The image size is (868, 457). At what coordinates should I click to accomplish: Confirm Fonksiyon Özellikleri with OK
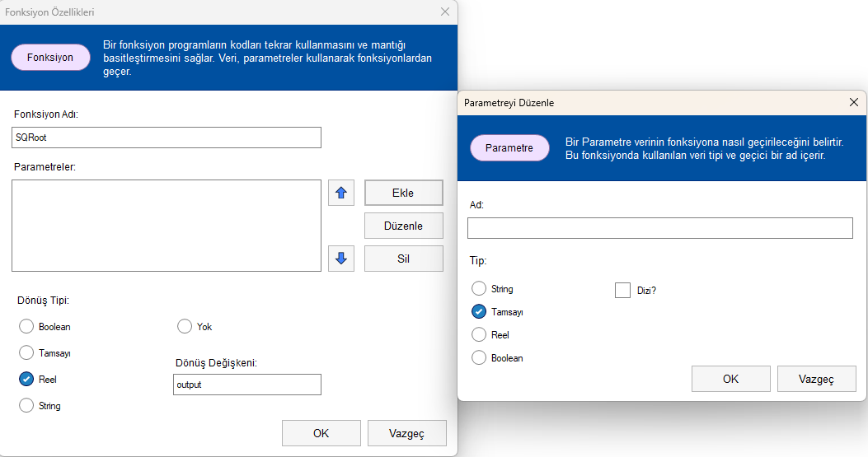pos(321,433)
